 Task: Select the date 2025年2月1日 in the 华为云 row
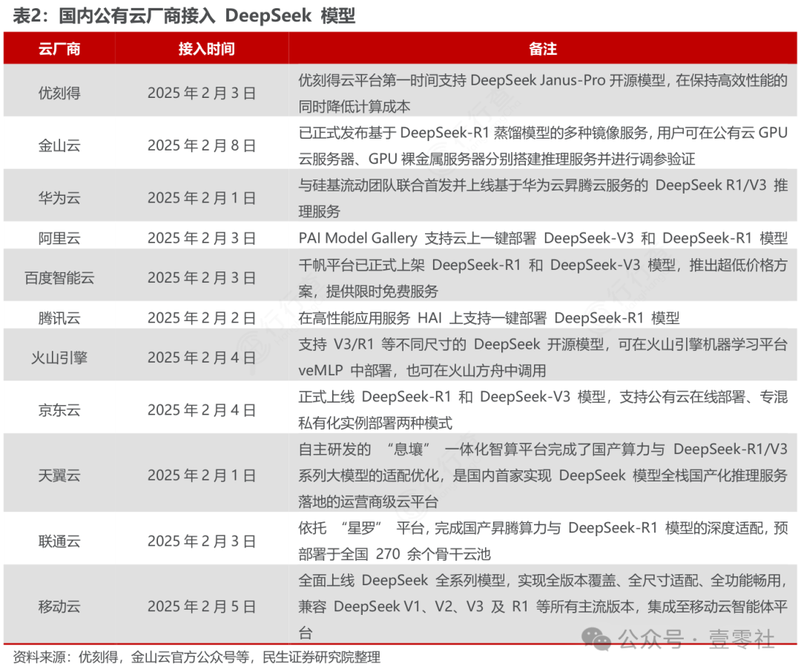202,198
